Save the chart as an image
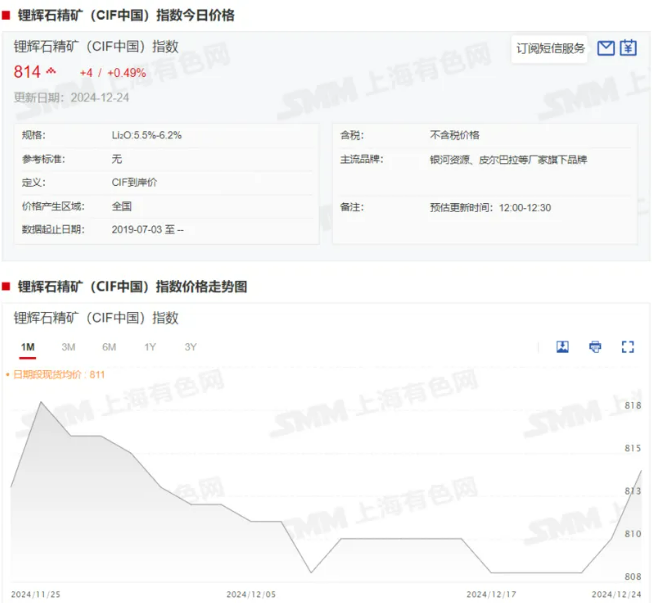This screenshot has height=603, width=652. coord(563,347)
